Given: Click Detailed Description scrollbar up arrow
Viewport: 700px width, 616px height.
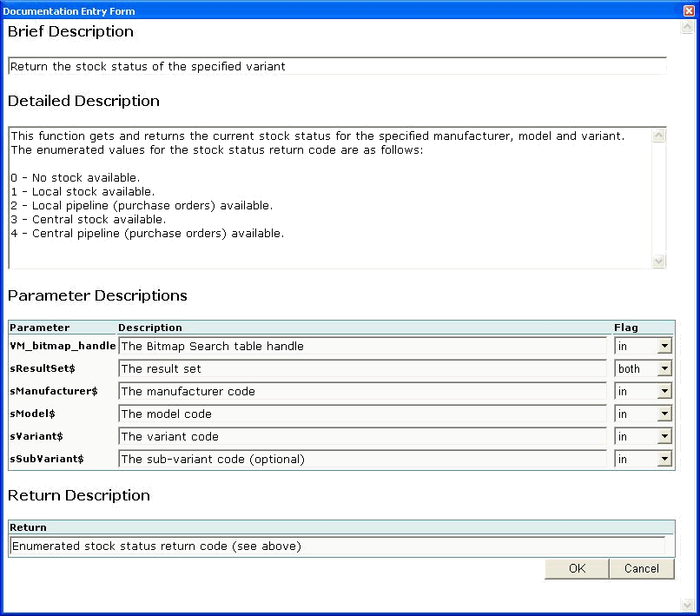Looking at the screenshot, I should point(658,136).
